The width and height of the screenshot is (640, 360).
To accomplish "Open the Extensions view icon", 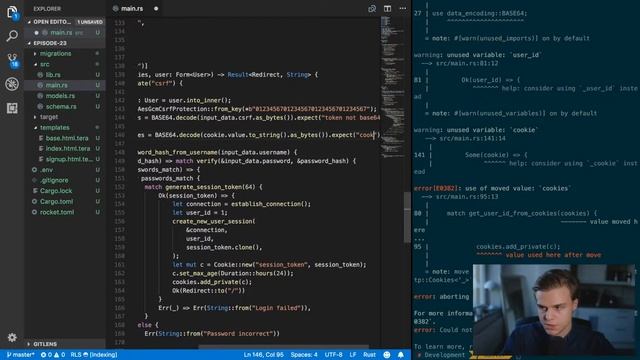I will pyautogui.click(x=12, y=108).
